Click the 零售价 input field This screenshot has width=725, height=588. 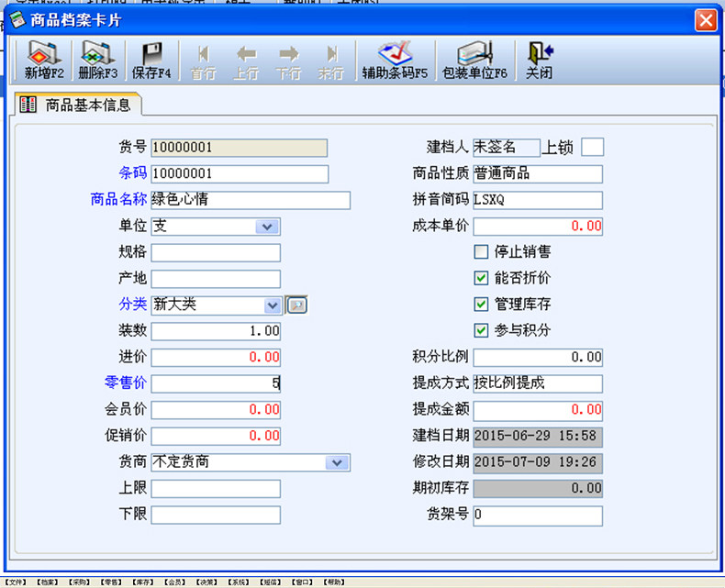click(216, 383)
